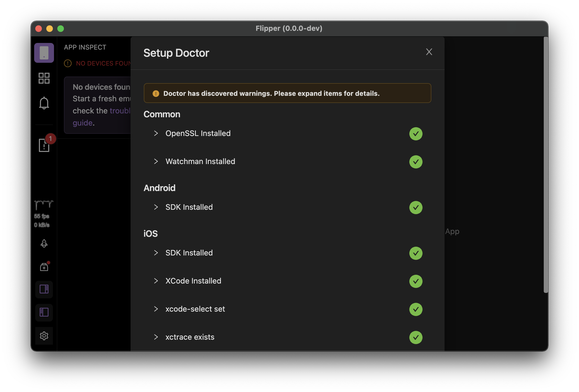Viewport: 579px width, 392px height.
Task: Open the troubleshooting guide link
Action: pyautogui.click(x=83, y=123)
